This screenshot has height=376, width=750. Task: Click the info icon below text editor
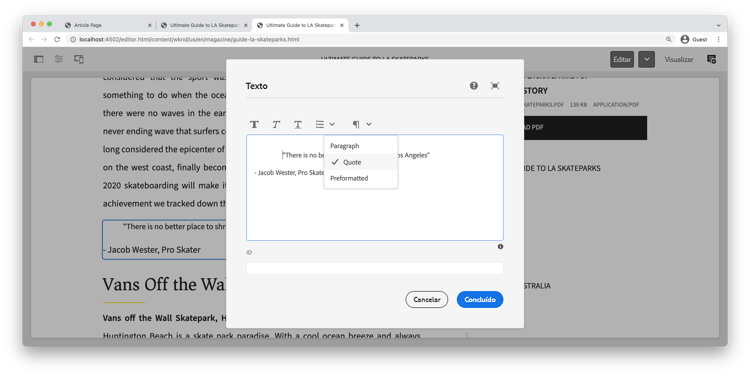(x=500, y=247)
